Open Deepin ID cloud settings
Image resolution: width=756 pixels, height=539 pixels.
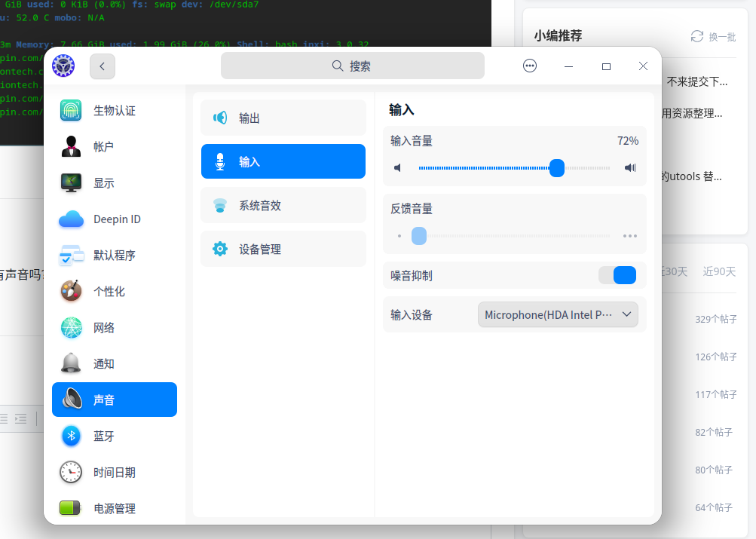pyautogui.click(x=70, y=219)
